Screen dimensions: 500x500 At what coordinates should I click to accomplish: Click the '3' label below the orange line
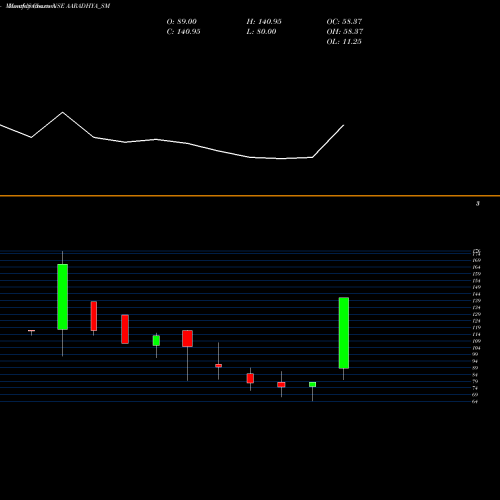coord(478,204)
